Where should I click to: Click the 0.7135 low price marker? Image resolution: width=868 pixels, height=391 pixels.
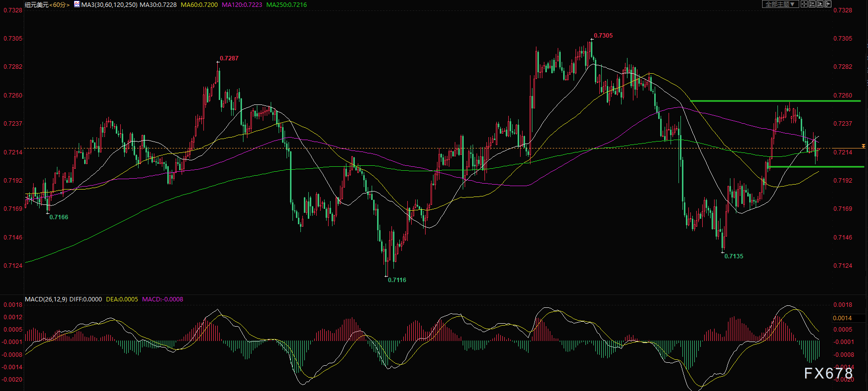tap(734, 256)
